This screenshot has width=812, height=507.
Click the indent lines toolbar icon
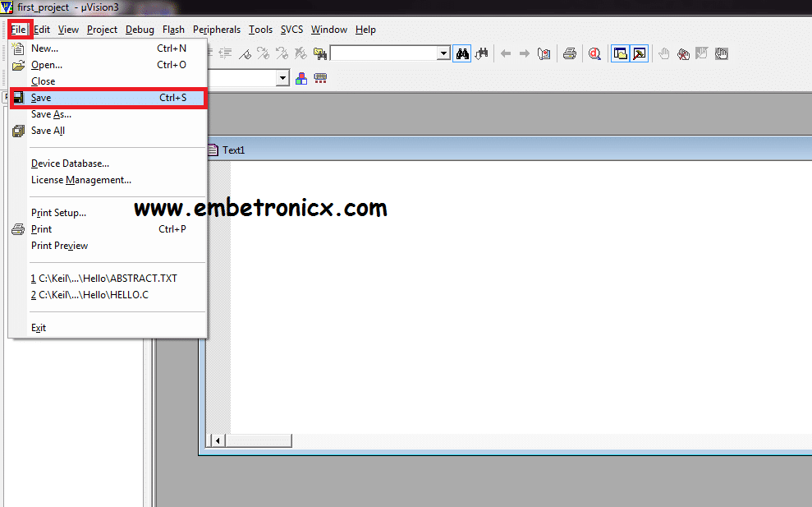[x=225, y=53]
